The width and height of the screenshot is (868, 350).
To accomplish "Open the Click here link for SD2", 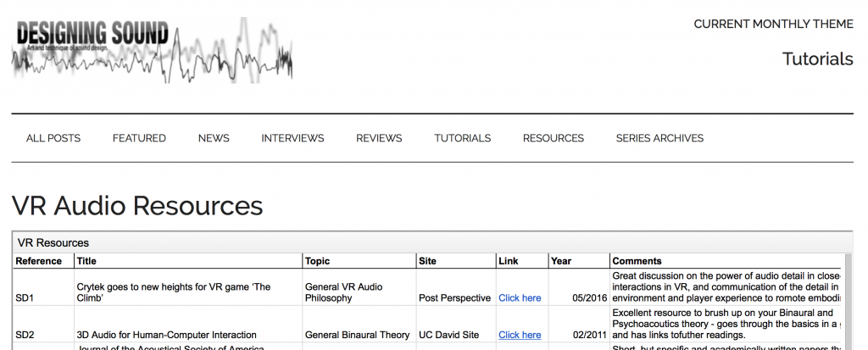I will [x=520, y=335].
